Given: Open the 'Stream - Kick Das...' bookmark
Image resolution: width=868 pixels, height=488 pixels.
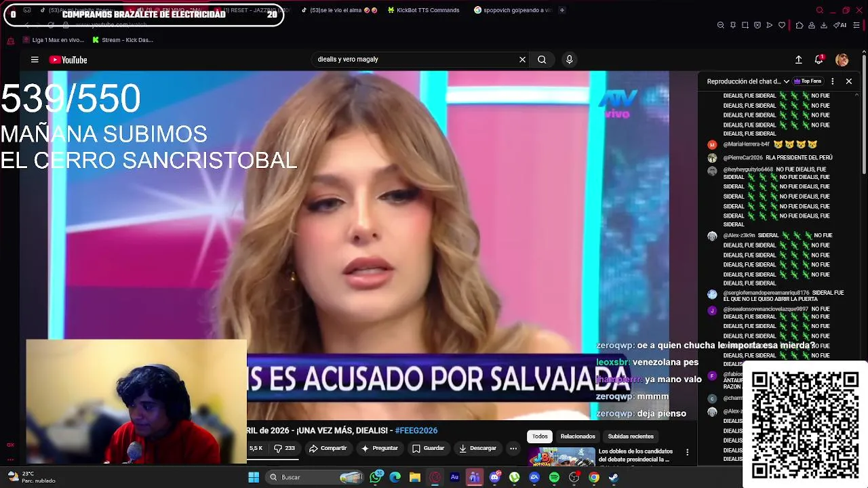Looking at the screenshot, I should click(122, 40).
